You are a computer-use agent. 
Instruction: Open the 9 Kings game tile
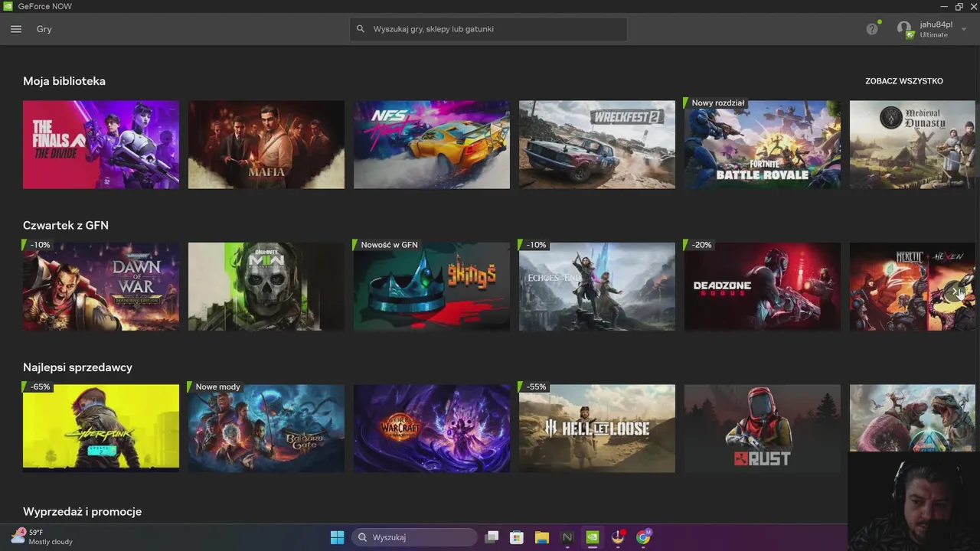(x=432, y=287)
